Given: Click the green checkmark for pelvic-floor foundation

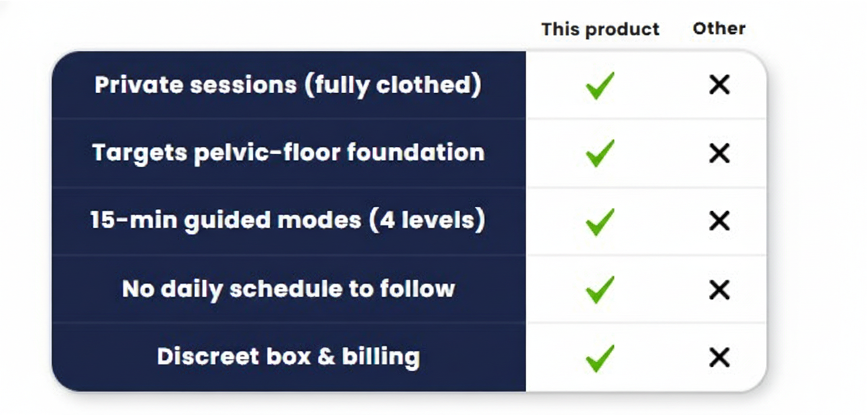Looking at the screenshot, I should pyautogui.click(x=600, y=153).
